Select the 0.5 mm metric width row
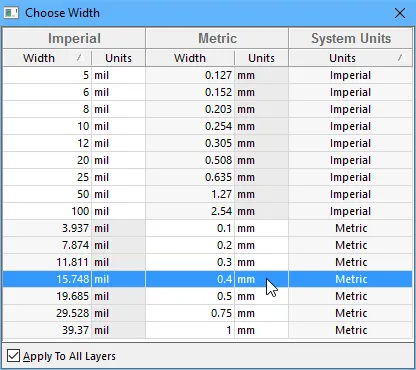 208,296
